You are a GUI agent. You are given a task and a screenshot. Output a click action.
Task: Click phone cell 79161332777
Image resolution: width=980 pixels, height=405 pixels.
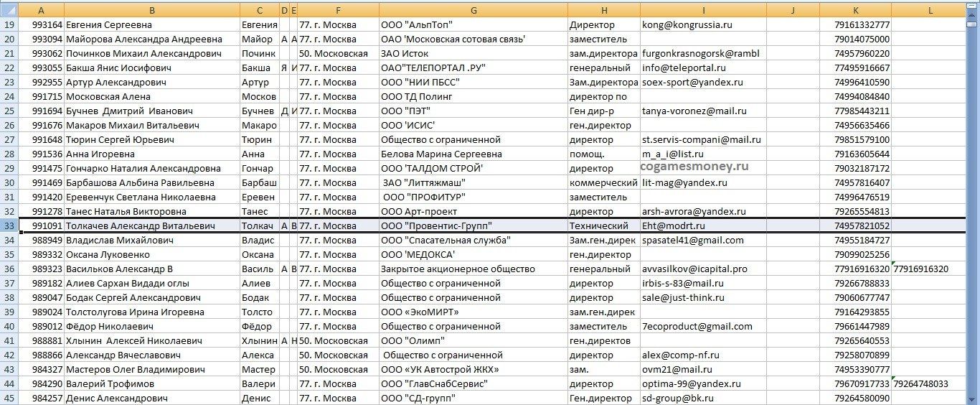856,24
